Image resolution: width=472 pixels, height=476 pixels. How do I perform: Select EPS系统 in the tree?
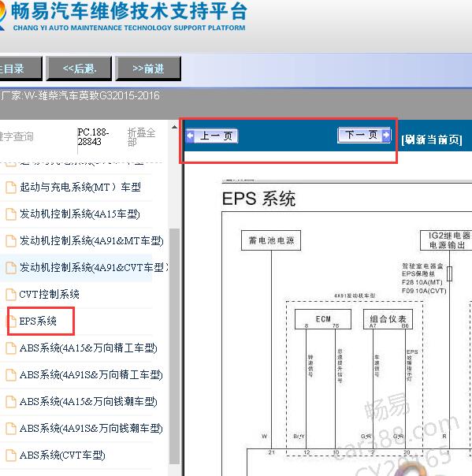pyautogui.click(x=38, y=321)
